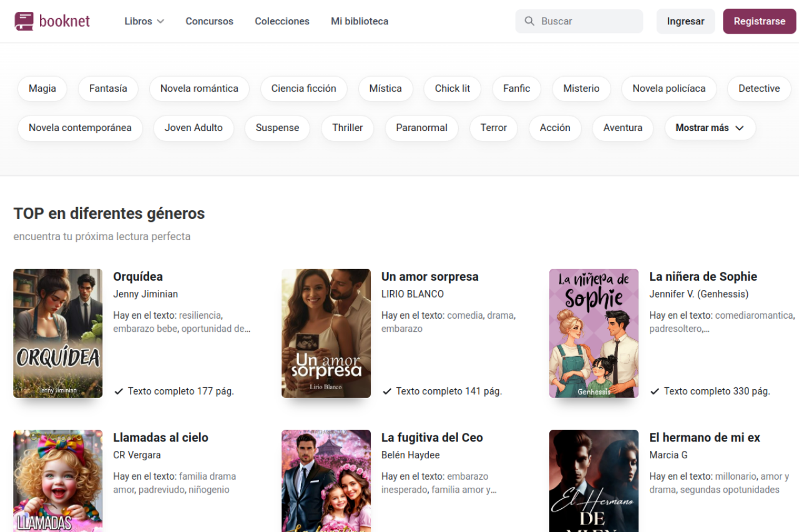Type in the Buscar search field
The height and width of the screenshot is (532, 799).
587,21
